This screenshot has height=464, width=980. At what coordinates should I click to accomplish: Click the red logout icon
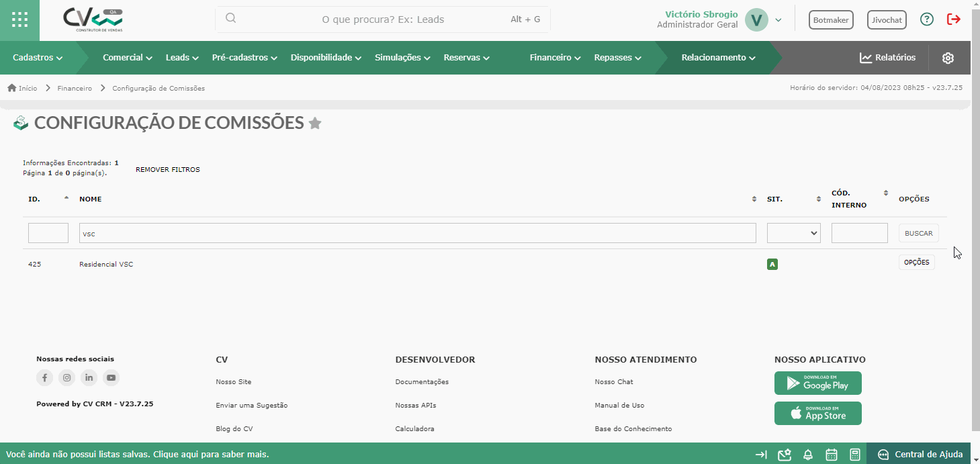[954, 19]
